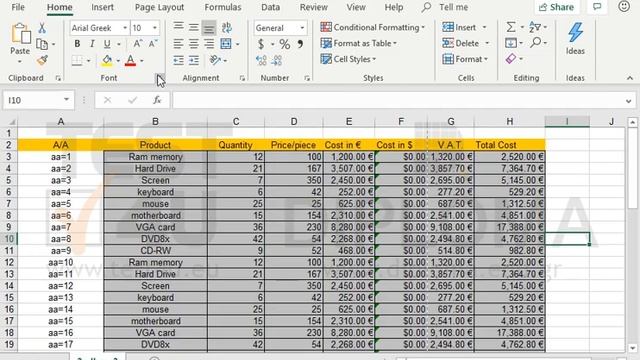The height and width of the screenshot is (360, 640).
Task: Center text horizontally
Action: 193,44
